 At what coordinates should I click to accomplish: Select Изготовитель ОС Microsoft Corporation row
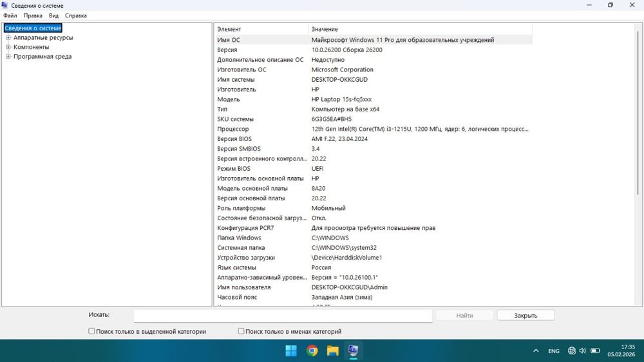click(374, 70)
